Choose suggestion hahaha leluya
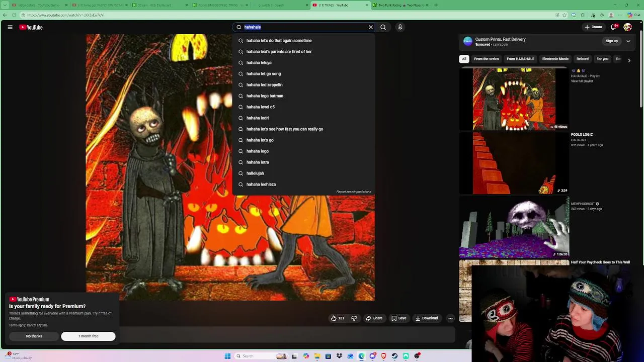Screen dimensions: 644x362 [x=303, y=63]
